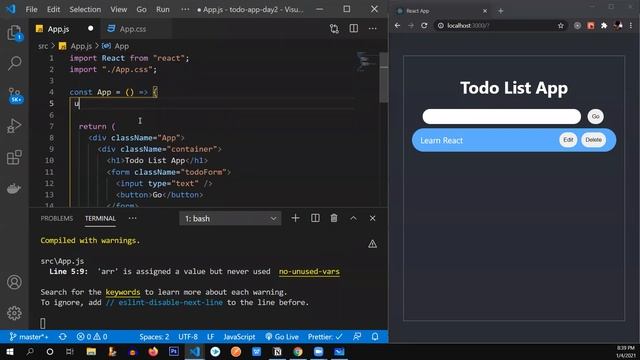
Task: Open errors and warnings count in status bar
Action: click(x=92, y=337)
